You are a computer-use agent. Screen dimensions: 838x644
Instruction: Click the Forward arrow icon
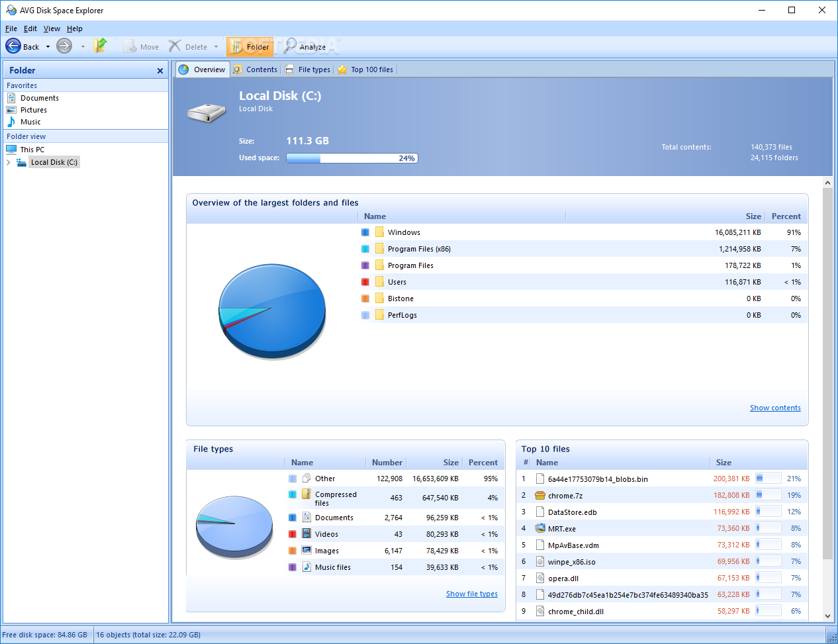pos(64,46)
